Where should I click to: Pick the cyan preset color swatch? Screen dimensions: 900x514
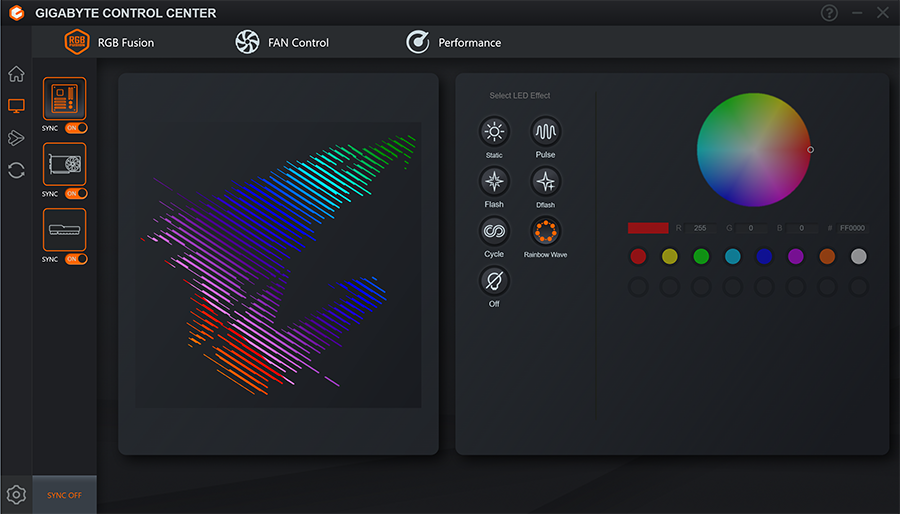coord(733,256)
